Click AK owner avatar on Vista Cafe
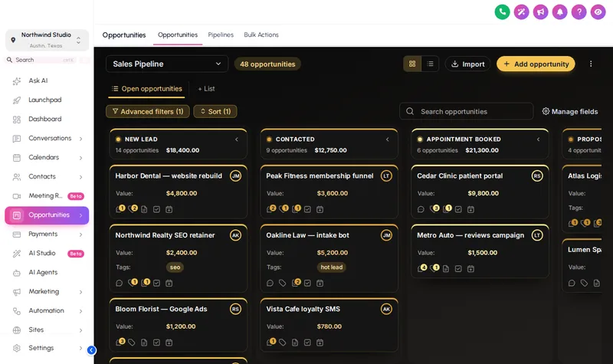The image size is (613, 364). [x=386, y=309]
